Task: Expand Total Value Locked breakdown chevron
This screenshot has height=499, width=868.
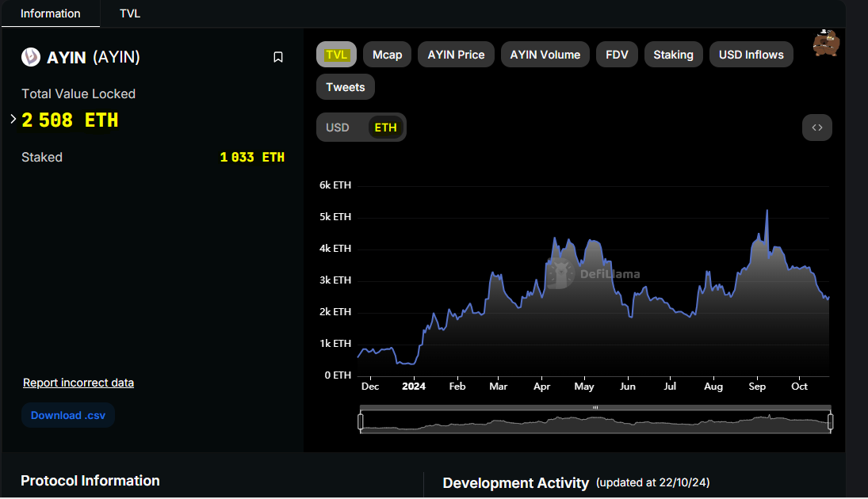Action: [x=13, y=119]
